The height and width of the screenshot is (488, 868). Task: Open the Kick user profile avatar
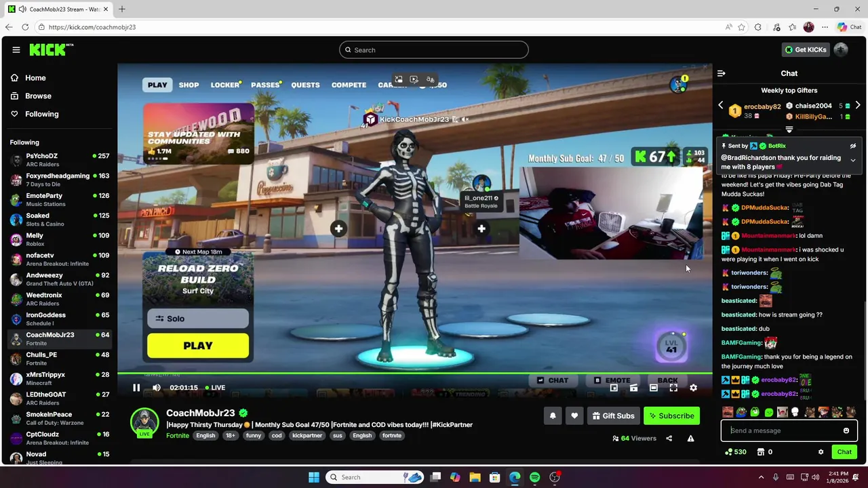pos(841,49)
